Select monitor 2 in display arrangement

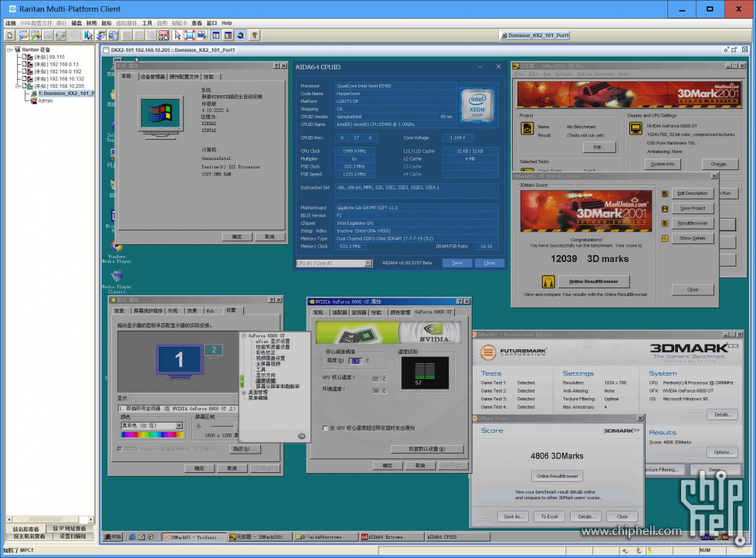point(214,350)
